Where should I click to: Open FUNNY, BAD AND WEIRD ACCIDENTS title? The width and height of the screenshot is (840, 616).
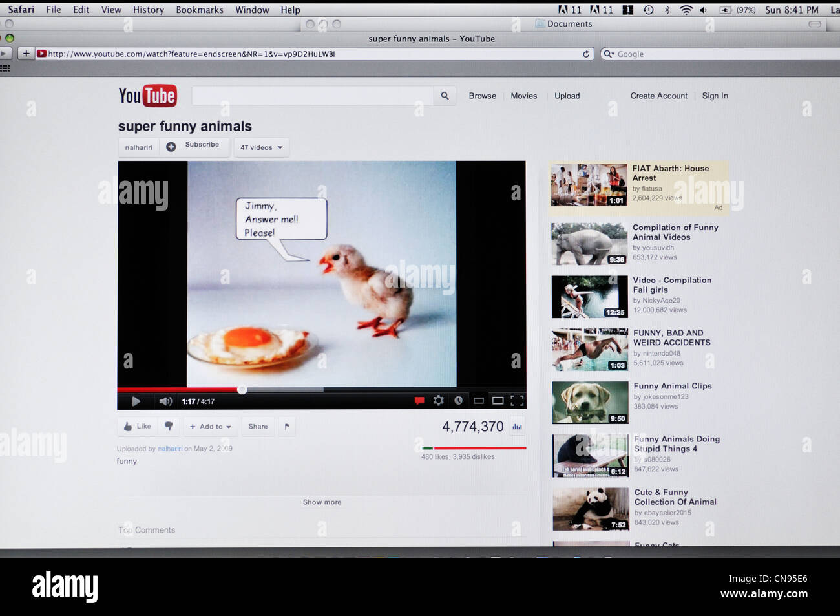click(671, 337)
